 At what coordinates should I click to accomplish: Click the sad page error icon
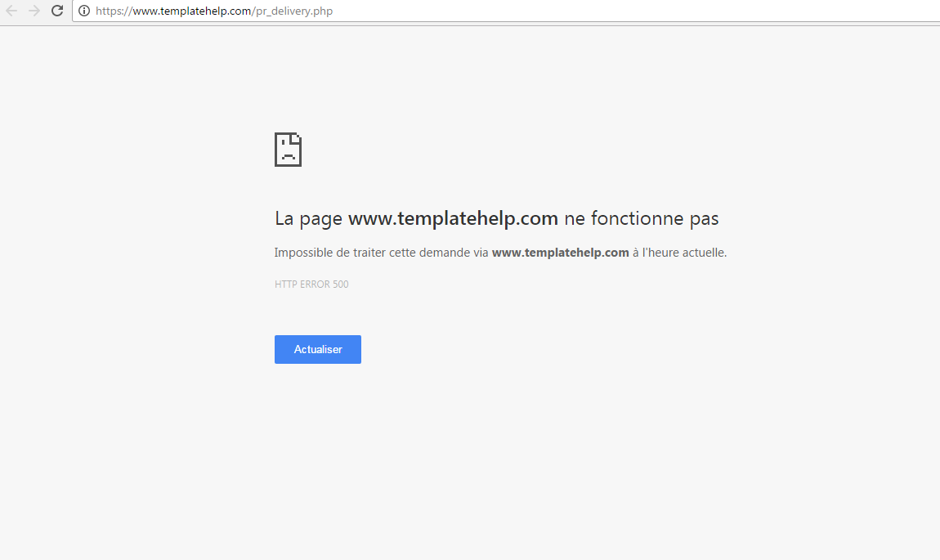coord(288,150)
